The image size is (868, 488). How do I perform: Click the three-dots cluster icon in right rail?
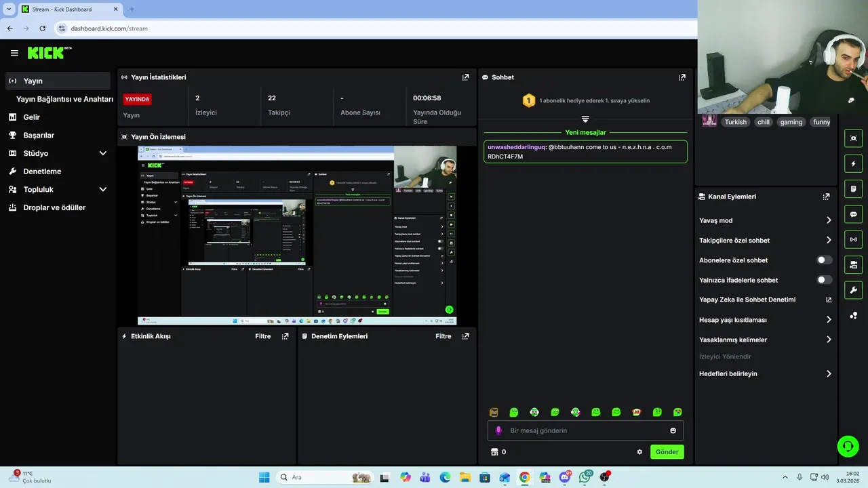pos(853,315)
